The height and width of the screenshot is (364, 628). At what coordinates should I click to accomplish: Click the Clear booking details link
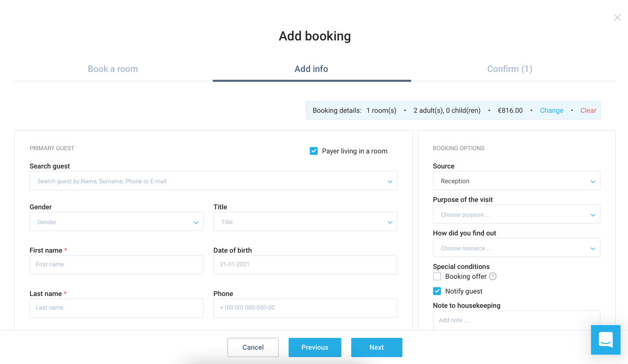click(x=588, y=110)
